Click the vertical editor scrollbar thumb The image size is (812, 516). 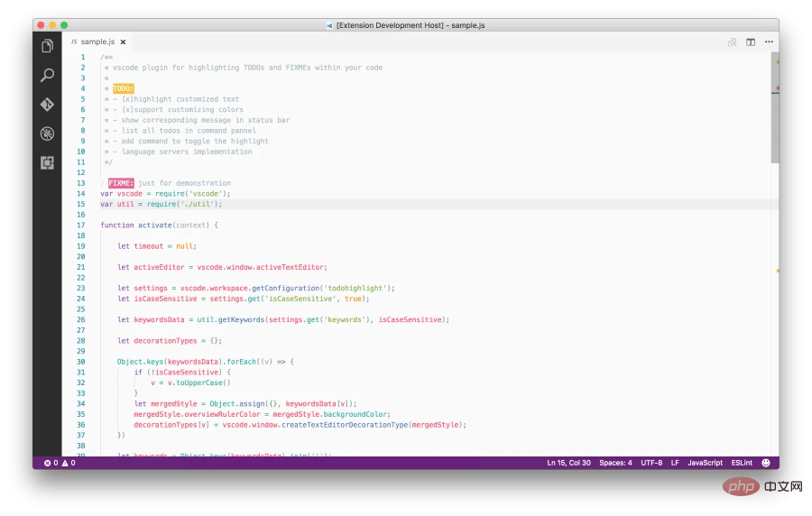point(775,107)
